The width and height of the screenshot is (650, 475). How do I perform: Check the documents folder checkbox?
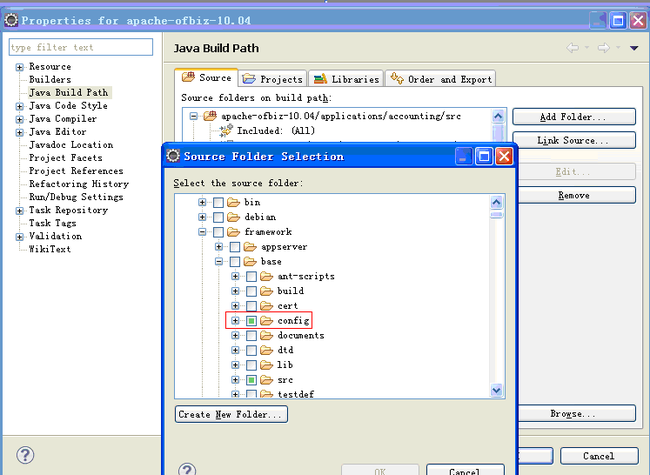[x=252, y=335]
